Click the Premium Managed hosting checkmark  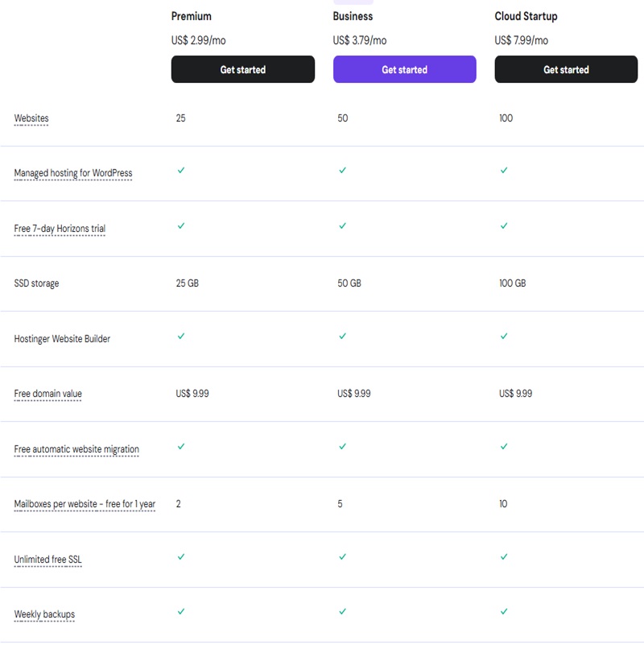181,171
